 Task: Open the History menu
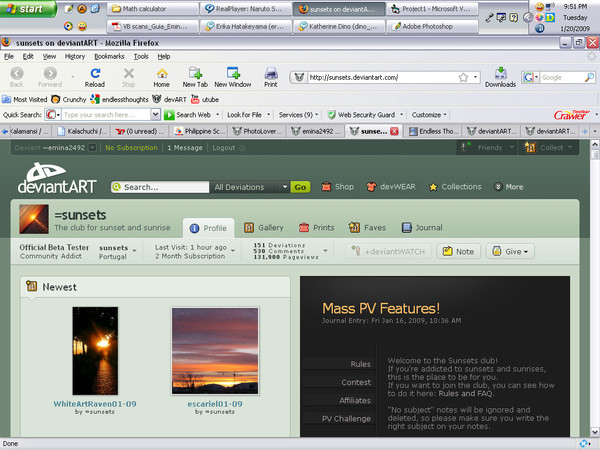(75, 57)
